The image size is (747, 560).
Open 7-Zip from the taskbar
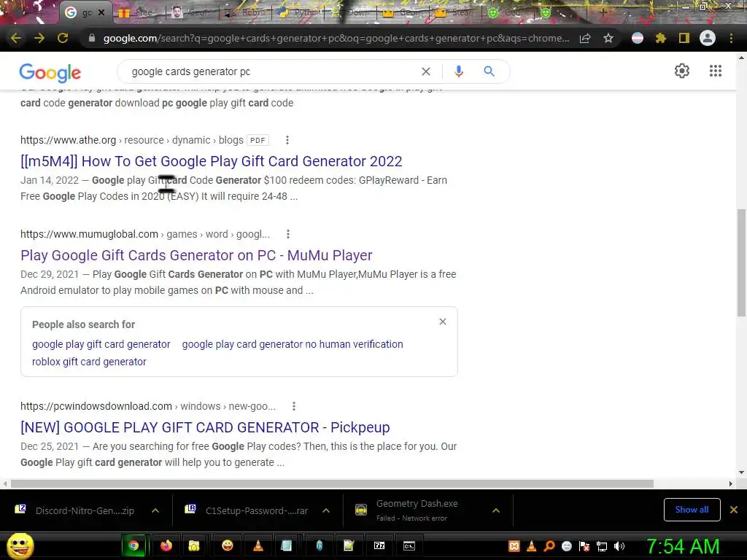(x=379, y=545)
